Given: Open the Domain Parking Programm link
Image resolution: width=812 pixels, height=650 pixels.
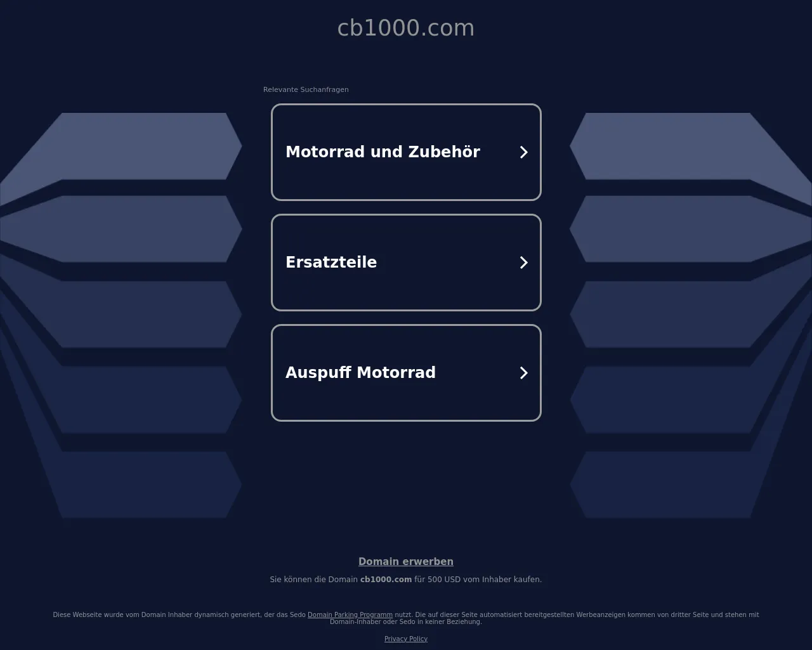Looking at the screenshot, I should pyautogui.click(x=350, y=614).
